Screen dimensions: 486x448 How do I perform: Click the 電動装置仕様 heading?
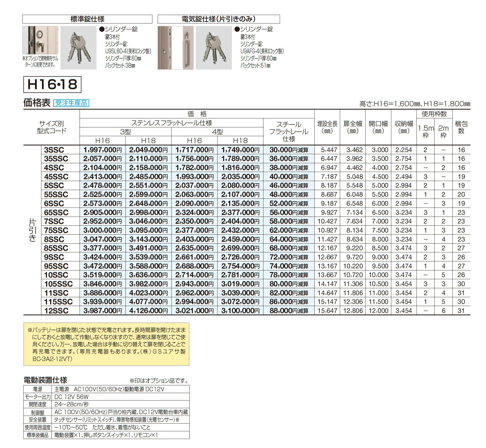point(45,380)
